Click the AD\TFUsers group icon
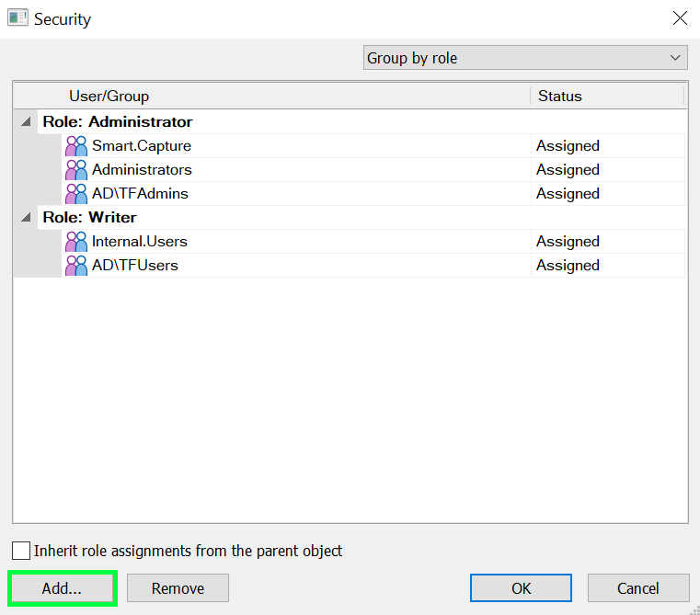 tap(76, 266)
